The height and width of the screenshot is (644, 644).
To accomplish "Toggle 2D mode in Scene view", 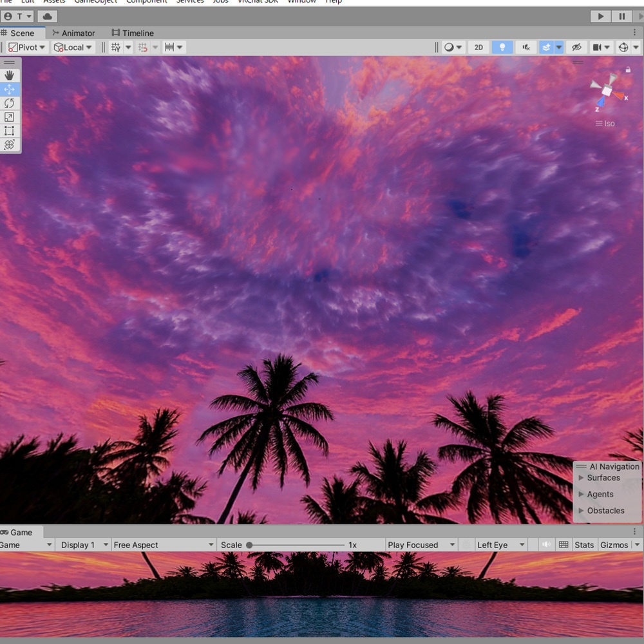I will (x=478, y=47).
